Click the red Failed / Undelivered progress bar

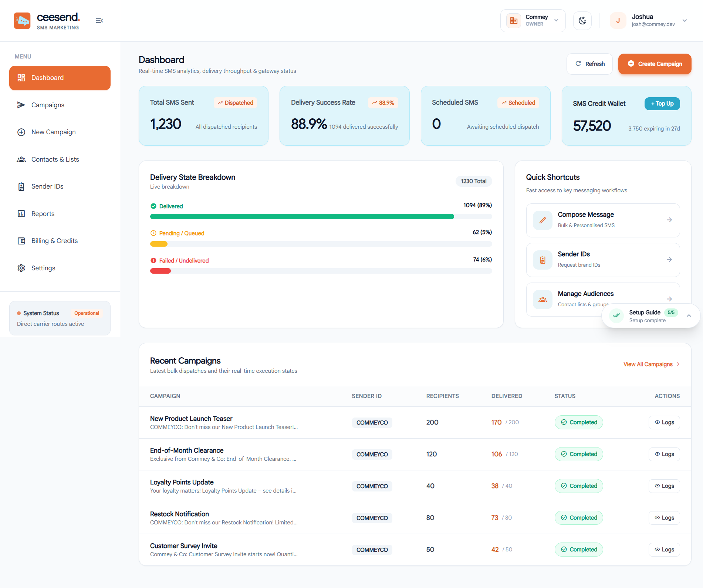click(160, 271)
